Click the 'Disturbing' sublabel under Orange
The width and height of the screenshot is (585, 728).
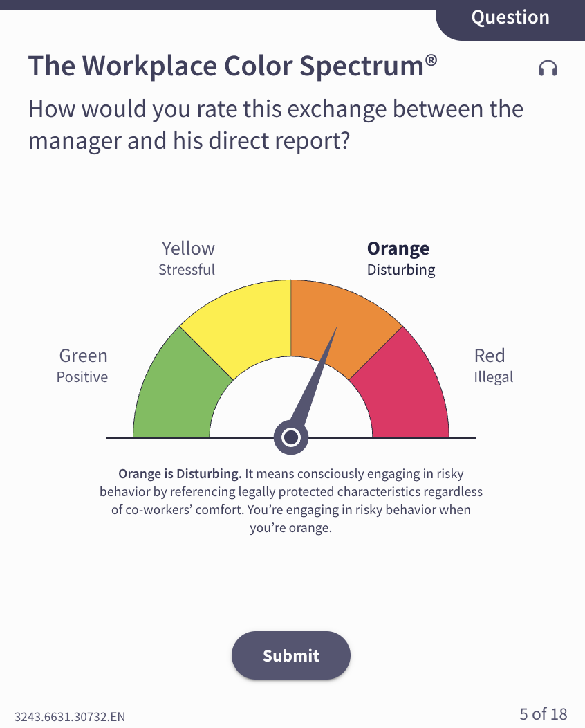coord(401,270)
